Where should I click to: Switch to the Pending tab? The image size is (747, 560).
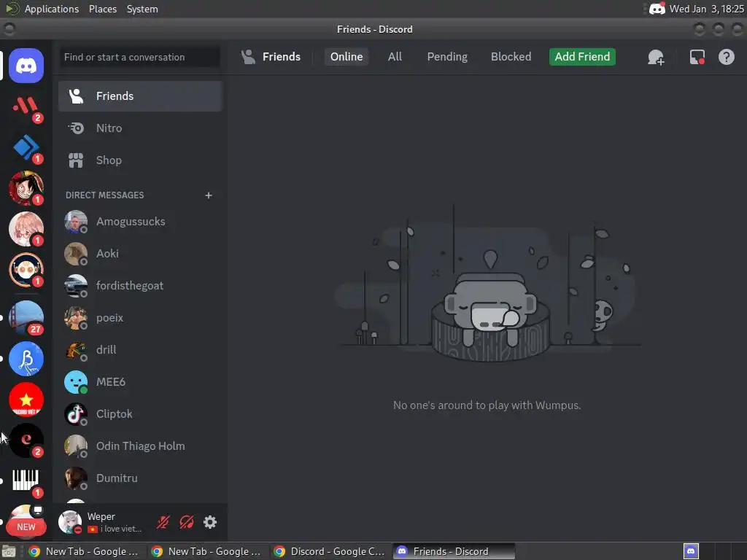[x=447, y=57]
